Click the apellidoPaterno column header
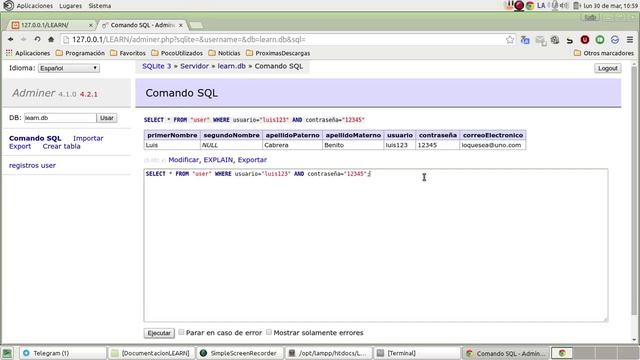Image resolution: width=640 pixels, height=360 pixels. click(292, 135)
